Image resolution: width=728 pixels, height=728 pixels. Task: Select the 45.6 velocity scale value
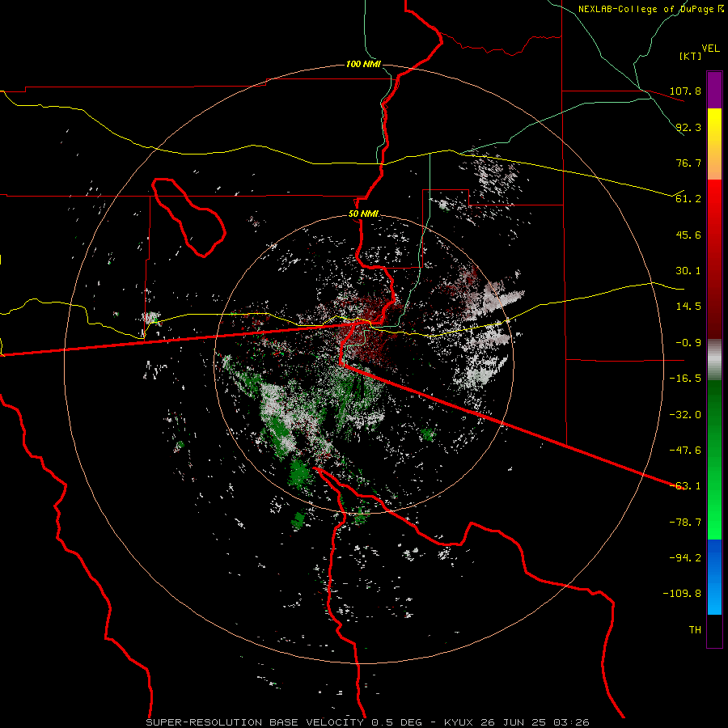(x=688, y=235)
